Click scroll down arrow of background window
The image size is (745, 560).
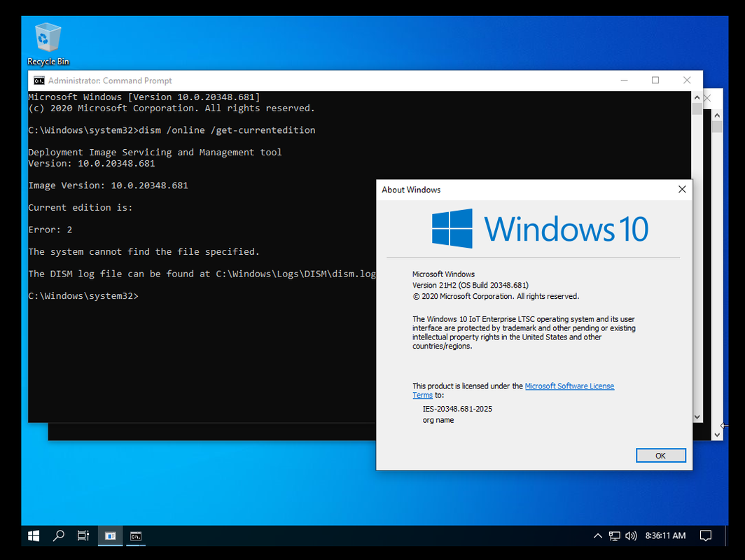(717, 435)
